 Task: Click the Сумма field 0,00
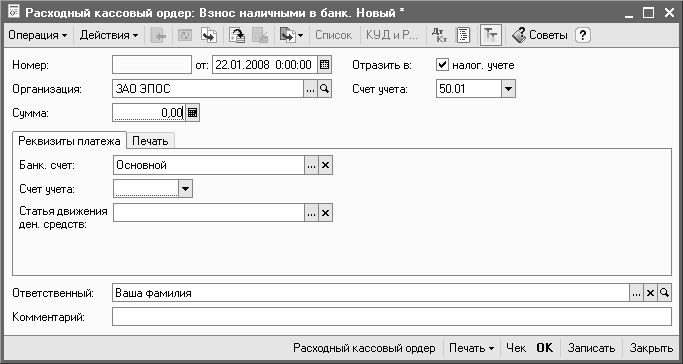pyautogui.click(x=149, y=113)
